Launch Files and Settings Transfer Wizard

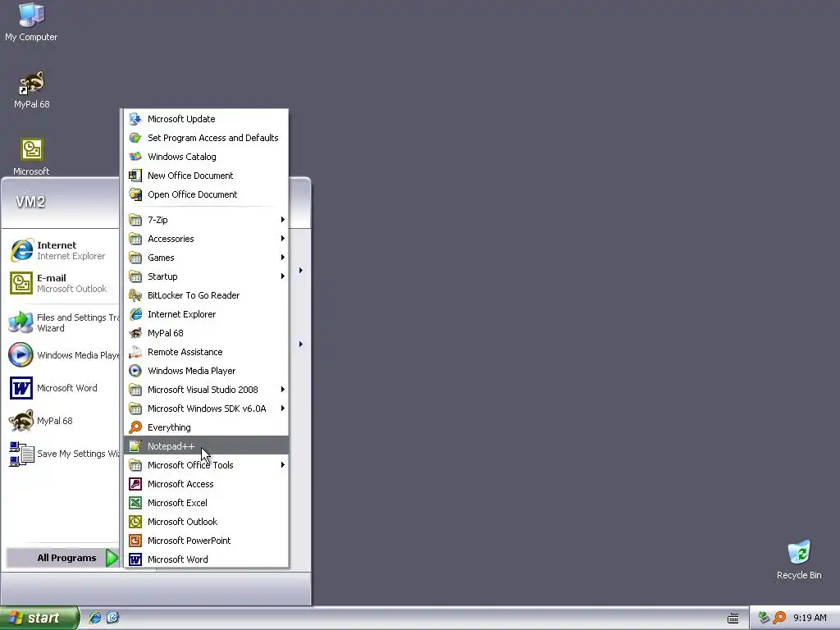(x=62, y=322)
